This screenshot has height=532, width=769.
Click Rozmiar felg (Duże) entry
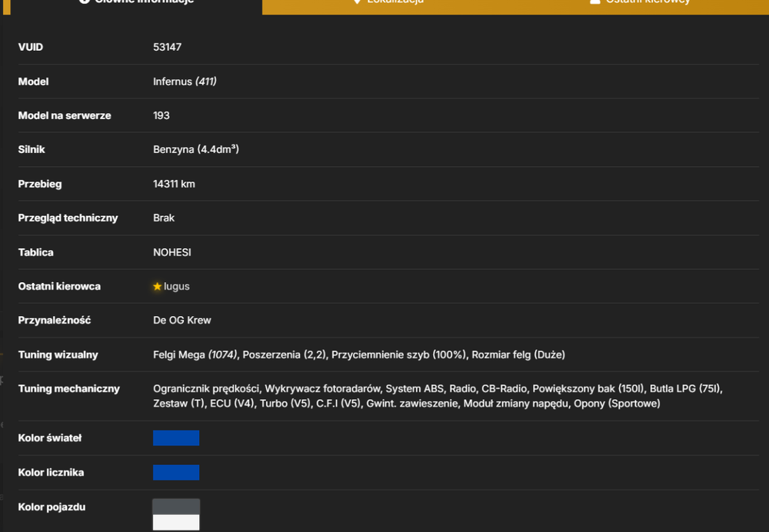(x=518, y=354)
